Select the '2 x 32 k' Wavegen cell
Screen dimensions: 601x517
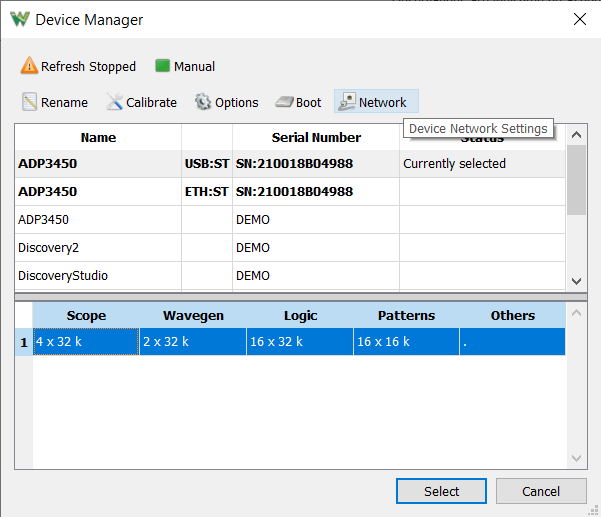point(193,341)
